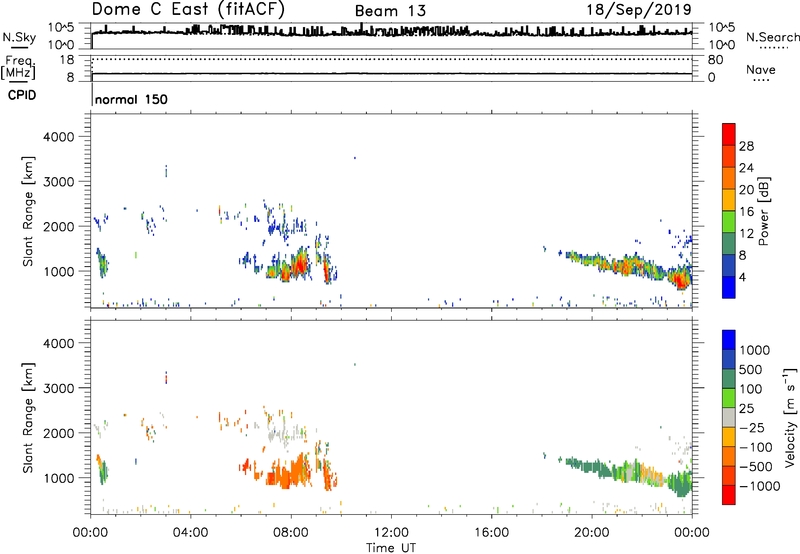Click the 'Dome C East (fitACF)' title
Viewport: 800px width, 554px height.
(x=188, y=9)
